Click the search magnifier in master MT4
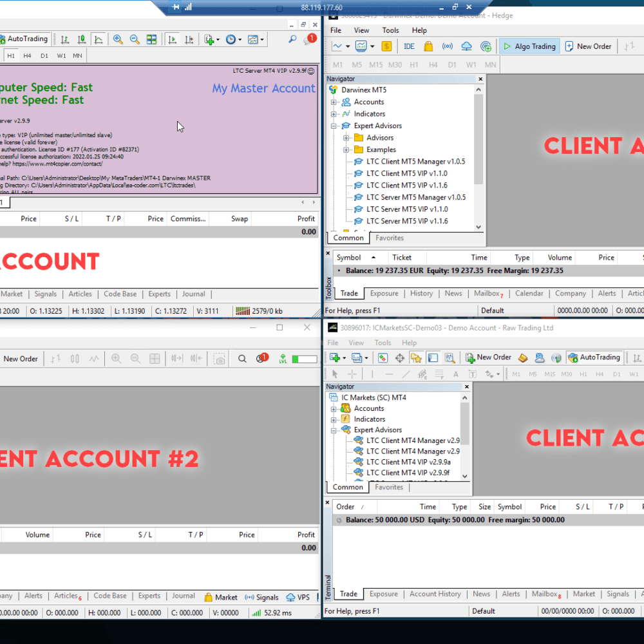 [292, 39]
